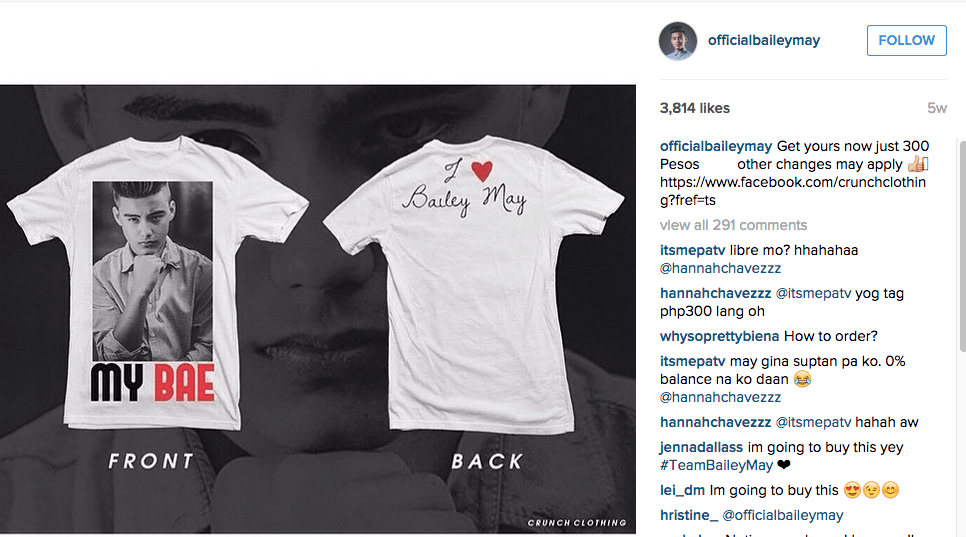Click the comments panel scrollbar
The height and width of the screenshot is (537, 966).
962,246
